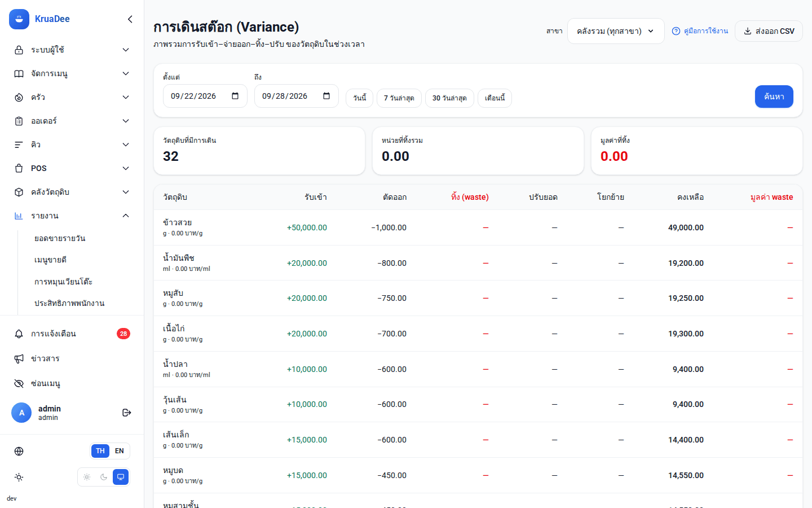812x508 pixels.
Task: Click the logout icon next to admin
Action: click(x=126, y=413)
